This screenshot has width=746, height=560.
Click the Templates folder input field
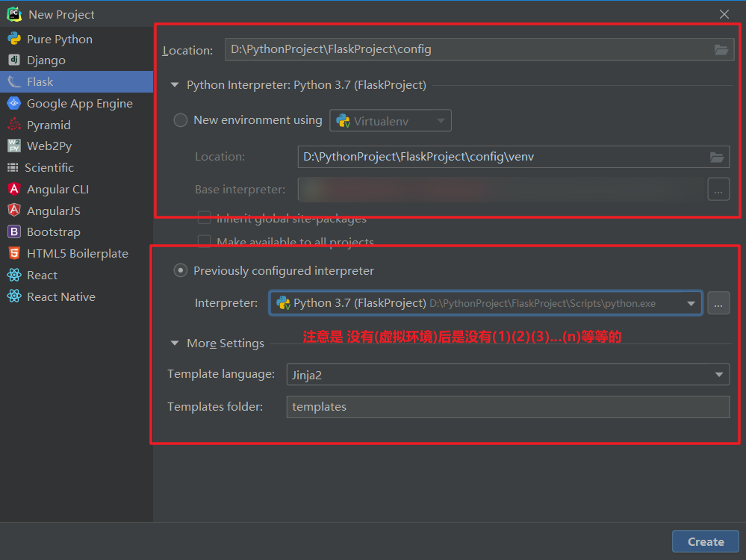tap(508, 407)
